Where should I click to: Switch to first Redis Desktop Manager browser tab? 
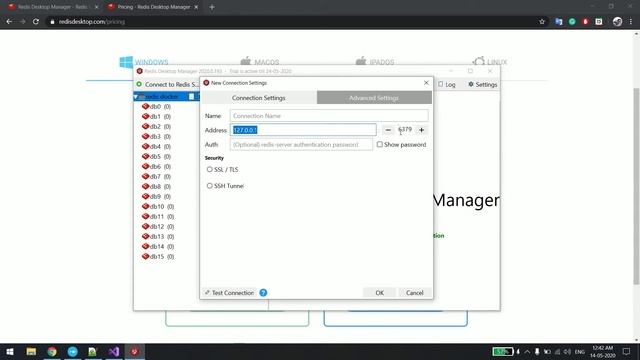click(x=52, y=7)
